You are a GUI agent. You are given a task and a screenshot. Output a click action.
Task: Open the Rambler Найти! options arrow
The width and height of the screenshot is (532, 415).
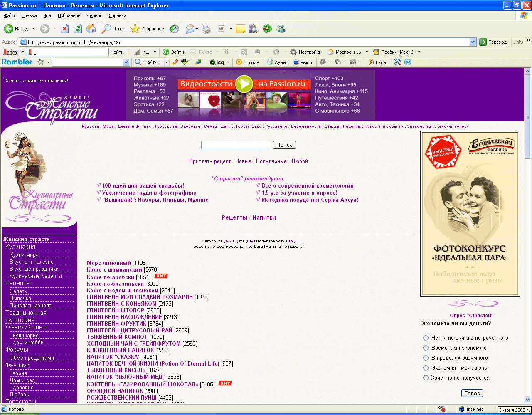point(166,62)
